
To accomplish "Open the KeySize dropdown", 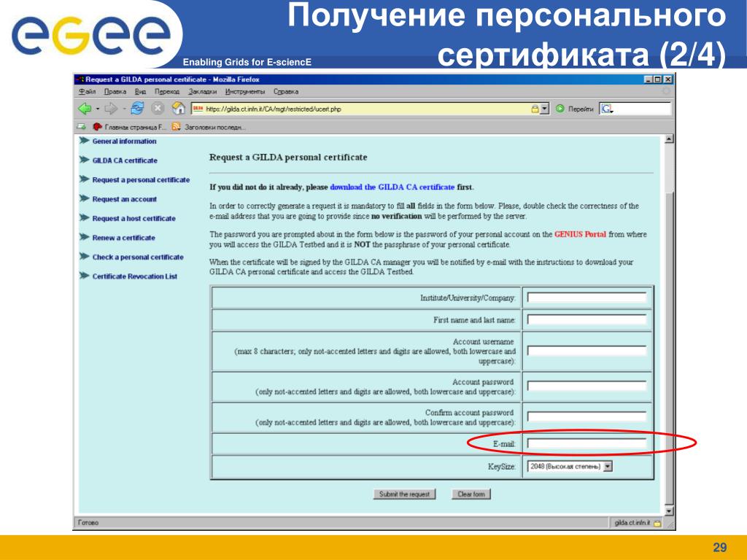I will point(570,466).
